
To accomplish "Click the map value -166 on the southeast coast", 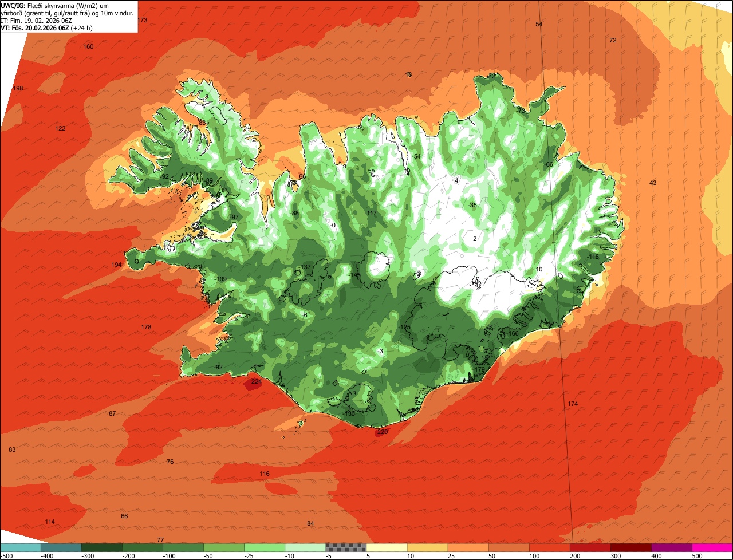I will (x=513, y=334).
